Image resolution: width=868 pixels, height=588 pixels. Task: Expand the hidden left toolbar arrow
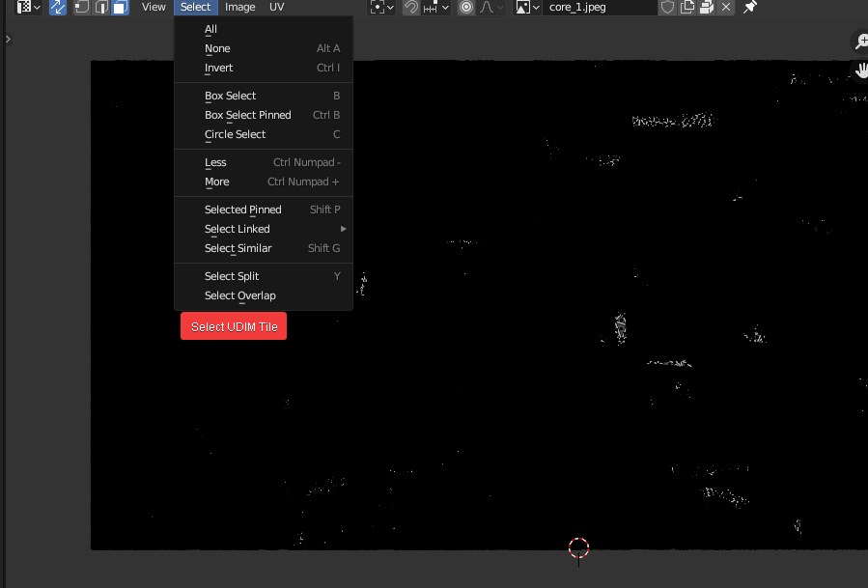coord(8,39)
